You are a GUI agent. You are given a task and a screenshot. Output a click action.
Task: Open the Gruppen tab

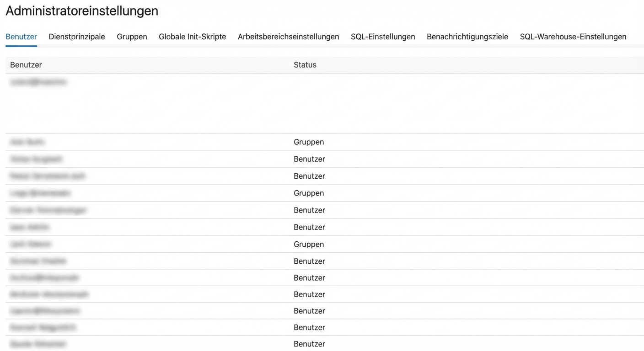click(x=132, y=37)
